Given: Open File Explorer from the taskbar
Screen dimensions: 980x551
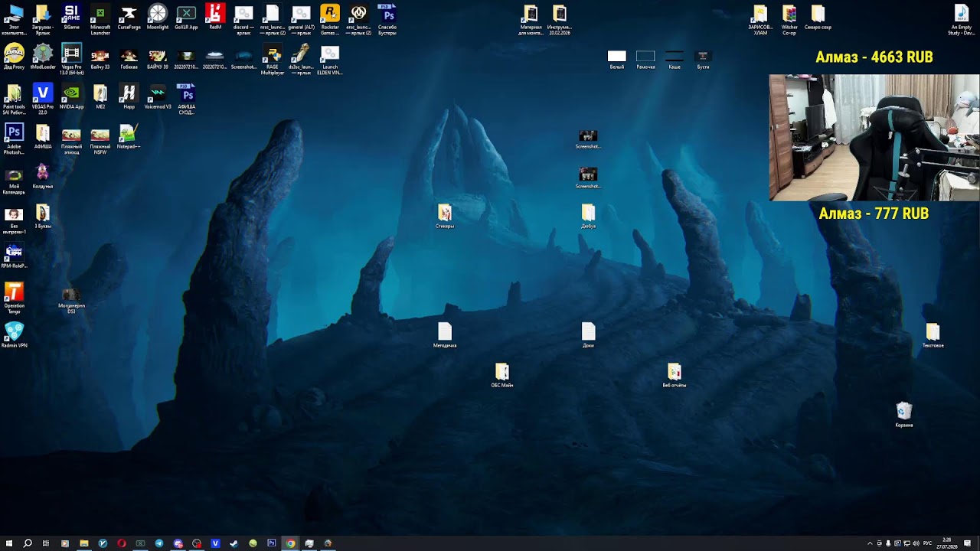Looking at the screenshot, I should [x=84, y=543].
